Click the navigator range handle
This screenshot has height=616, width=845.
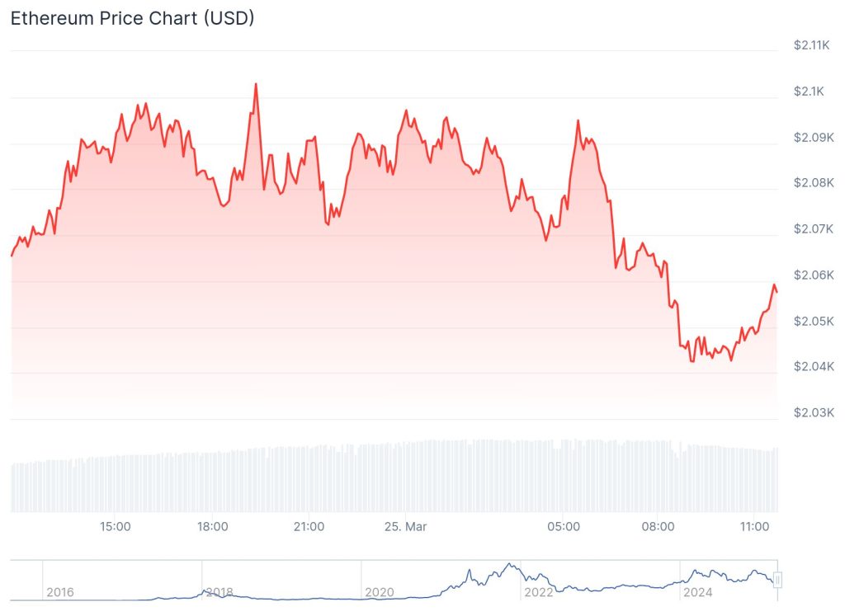pyautogui.click(x=777, y=580)
